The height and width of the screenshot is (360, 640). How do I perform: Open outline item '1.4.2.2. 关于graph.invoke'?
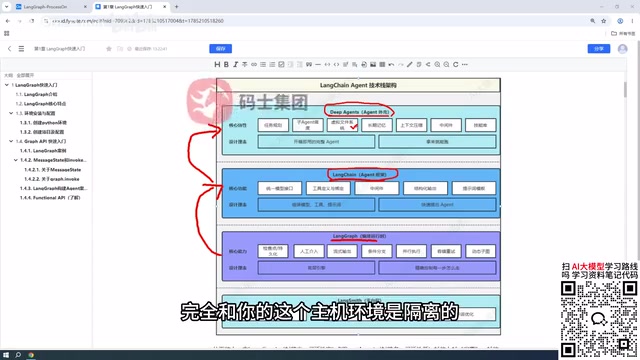(52, 179)
